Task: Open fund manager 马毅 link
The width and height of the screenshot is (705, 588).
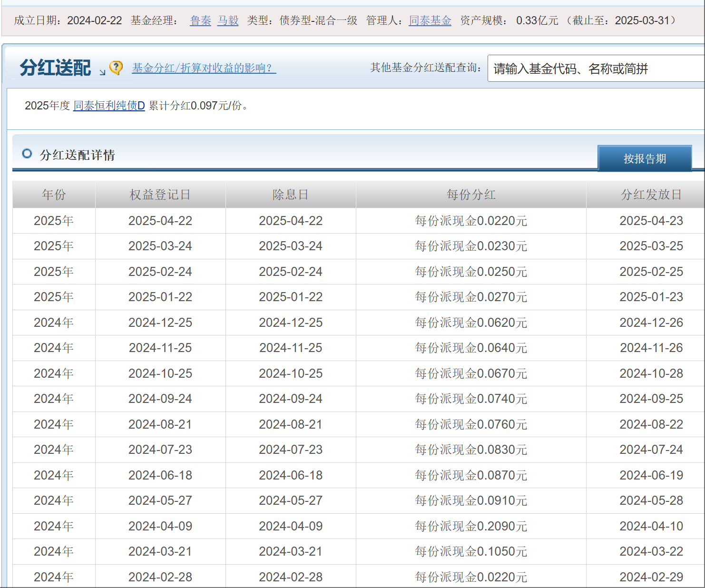Action: tap(228, 20)
